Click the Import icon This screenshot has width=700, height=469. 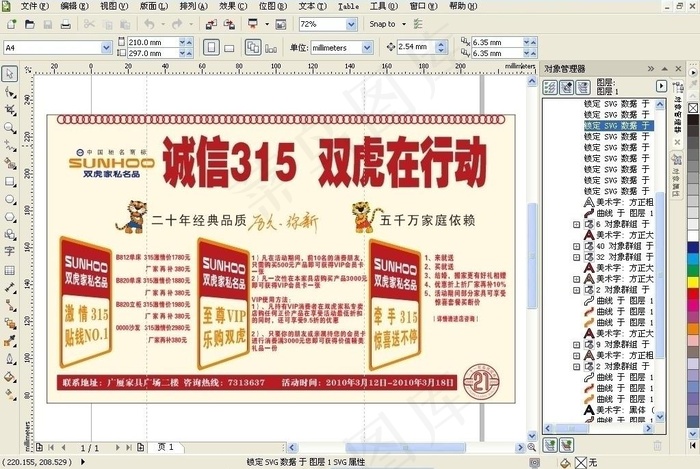coord(211,24)
